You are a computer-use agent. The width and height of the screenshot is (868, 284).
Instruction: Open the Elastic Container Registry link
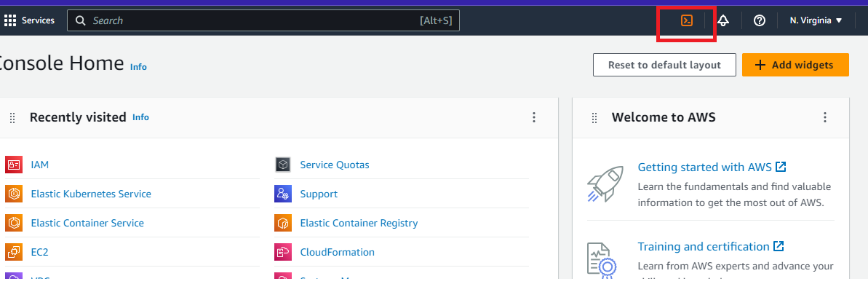pyautogui.click(x=359, y=223)
